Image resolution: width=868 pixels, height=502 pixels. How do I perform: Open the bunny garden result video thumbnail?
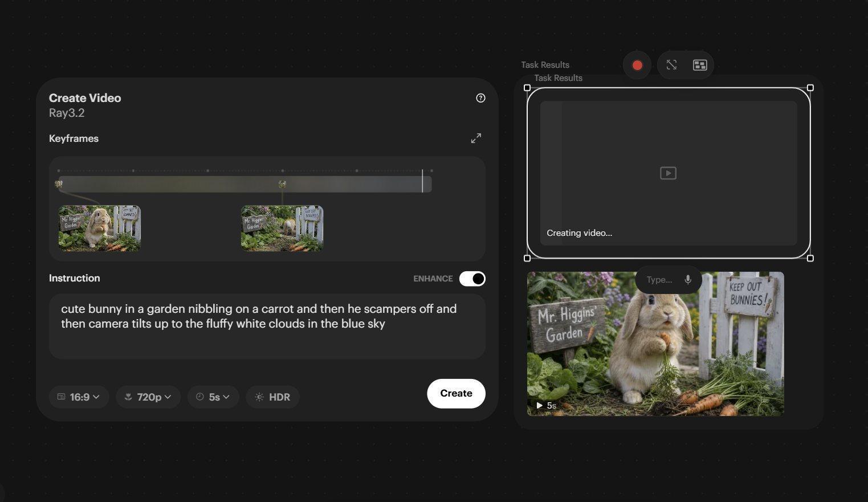point(655,344)
